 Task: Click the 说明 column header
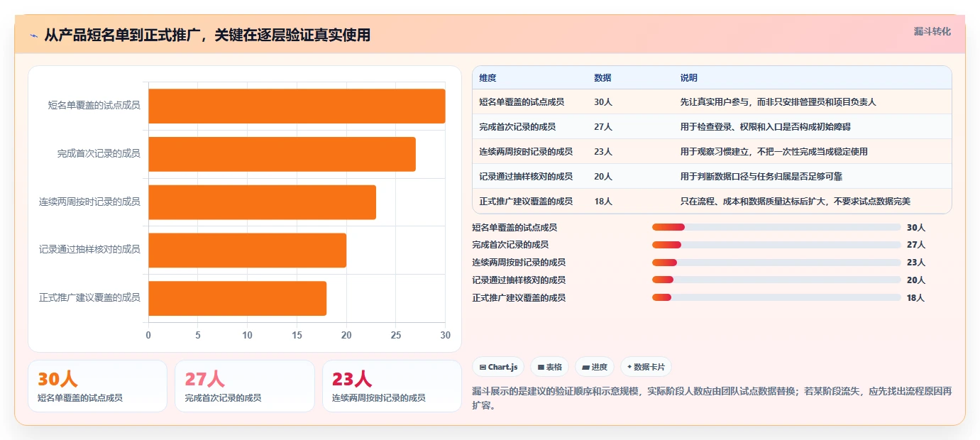688,78
